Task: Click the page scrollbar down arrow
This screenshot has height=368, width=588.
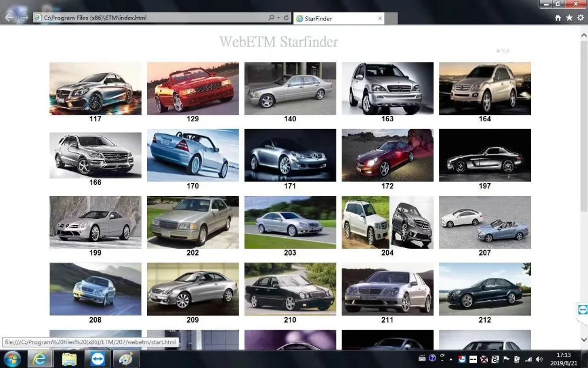Action: (584, 340)
